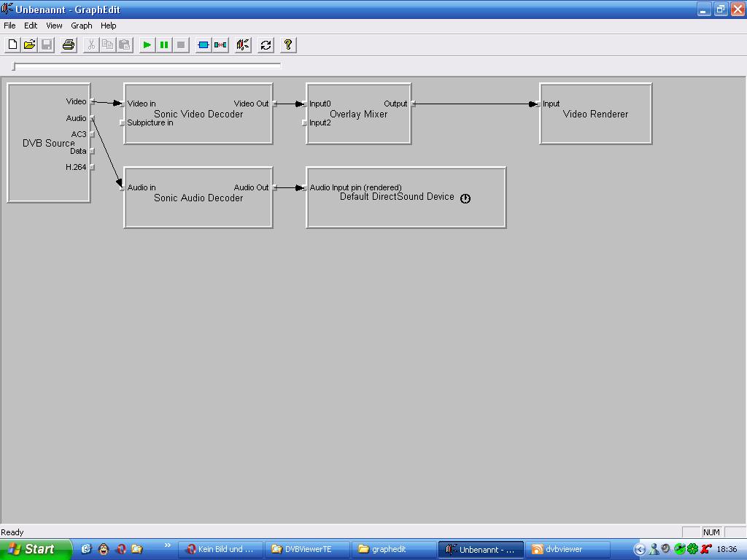Screen dimensions: 747x560
Task: Click the NUM indicator in status bar
Action: (711, 532)
